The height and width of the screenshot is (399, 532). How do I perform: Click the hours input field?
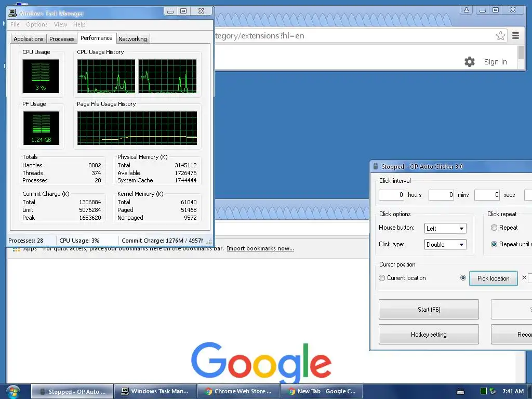392,195
